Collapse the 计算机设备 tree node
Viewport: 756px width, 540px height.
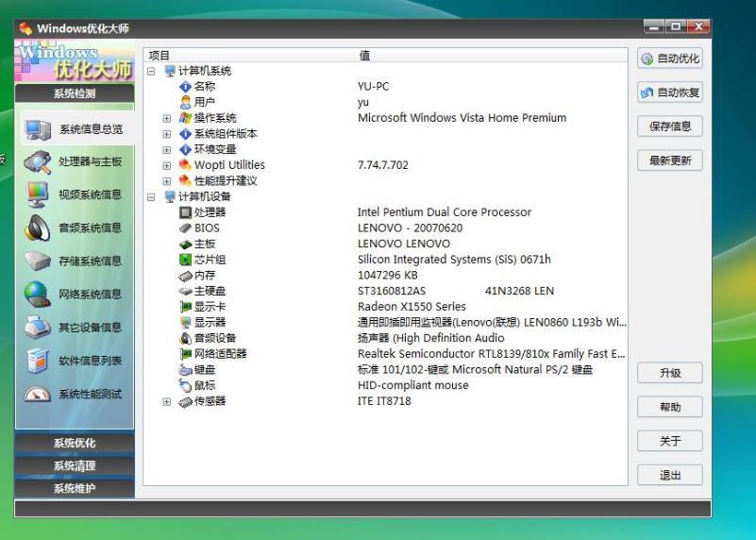(151, 196)
